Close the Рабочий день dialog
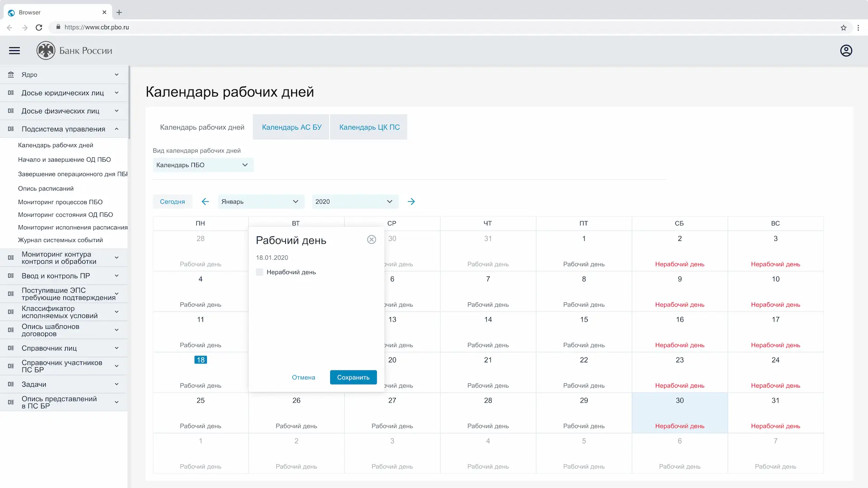Viewport: 868px width, 488px height. 371,239
